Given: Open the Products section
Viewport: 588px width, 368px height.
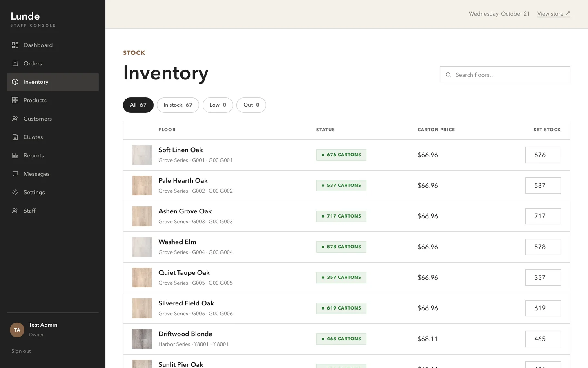Looking at the screenshot, I should click(x=53, y=100).
